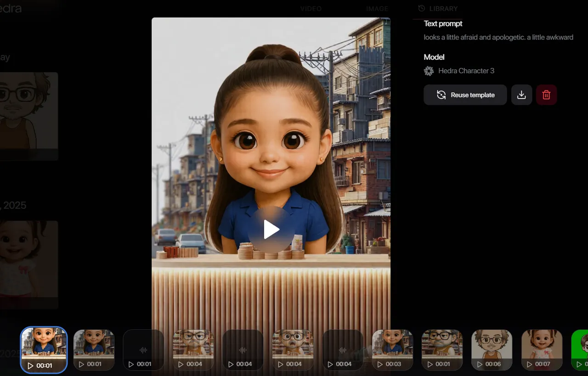Click the Hedra Character 3 model logo icon

coord(429,71)
